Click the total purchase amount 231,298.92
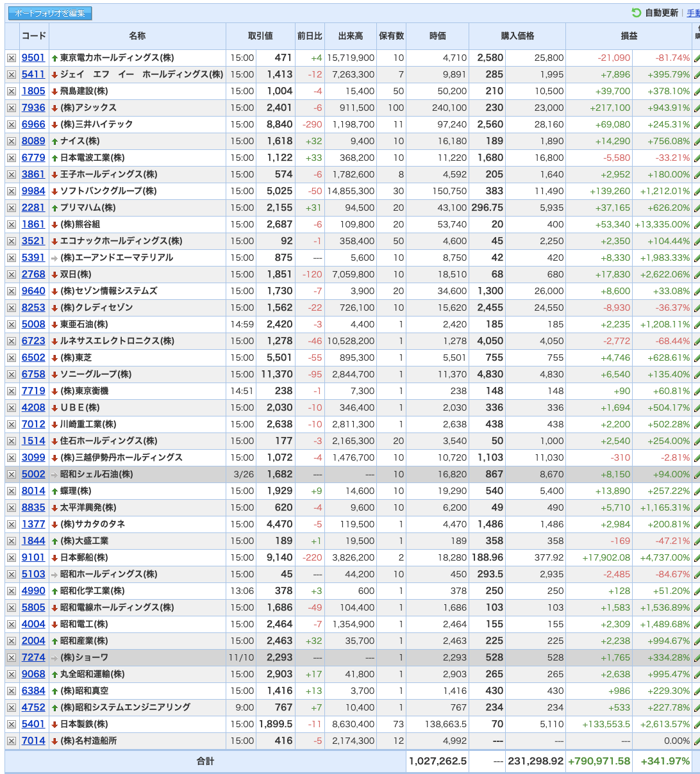 pyautogui.click(x=536, y=761)
